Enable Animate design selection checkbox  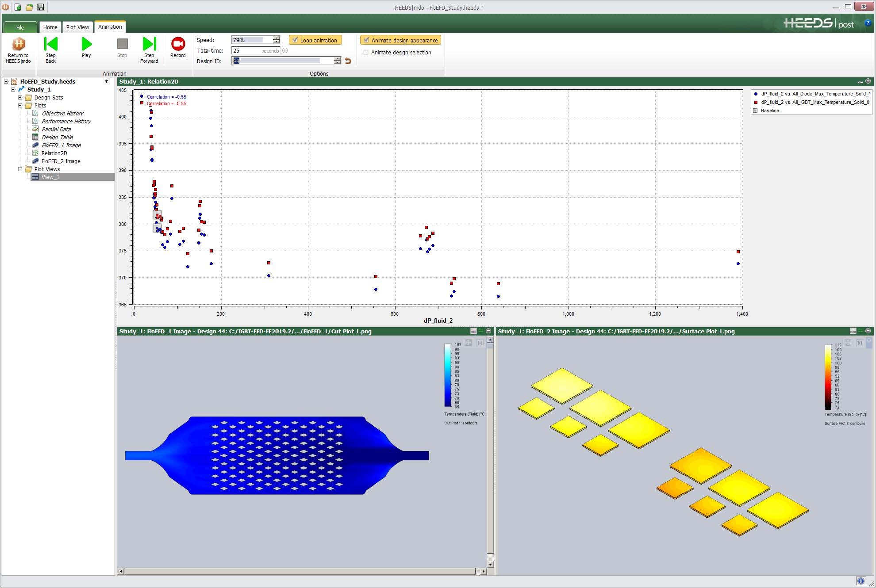[x=366, y=52]
